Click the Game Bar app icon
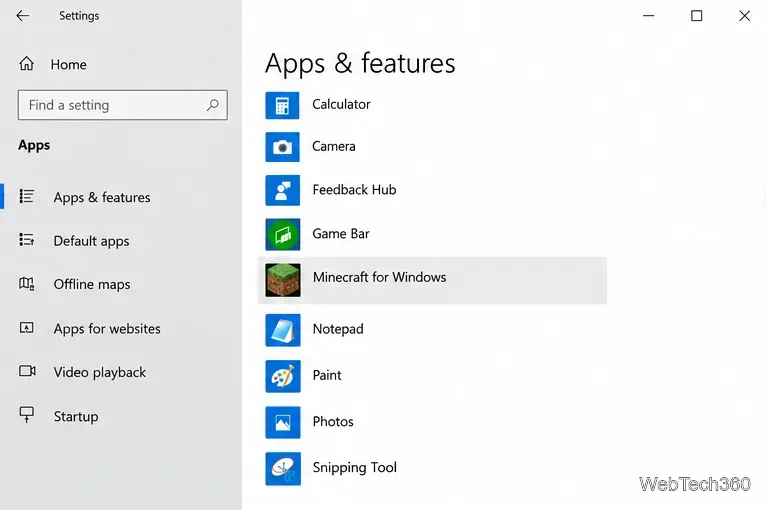Screen dimensions: 767x510 coord(283,235)
